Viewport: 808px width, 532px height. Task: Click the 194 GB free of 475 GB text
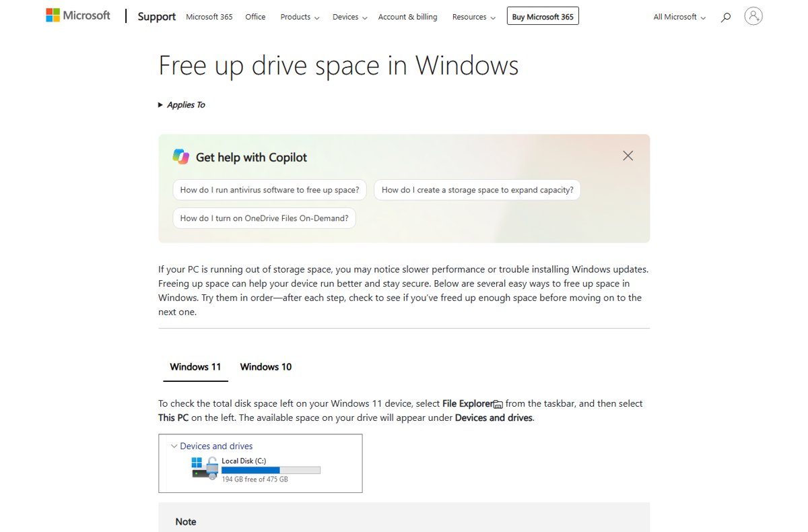pos(255,479)
